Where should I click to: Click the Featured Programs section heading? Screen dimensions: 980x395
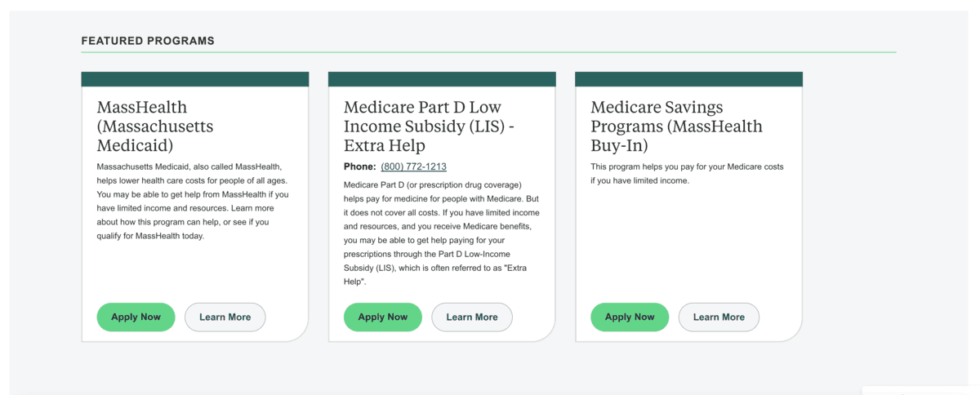pos(148,41)
